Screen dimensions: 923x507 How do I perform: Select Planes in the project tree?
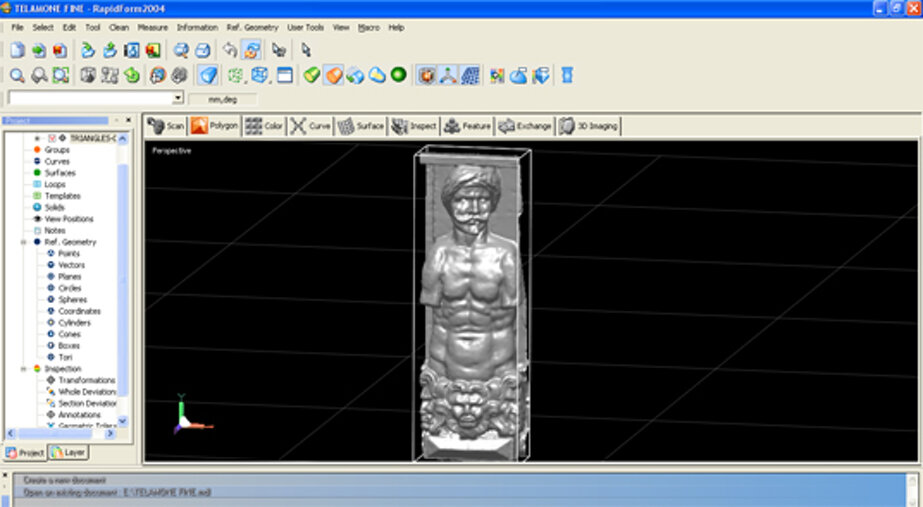point(71,277)
